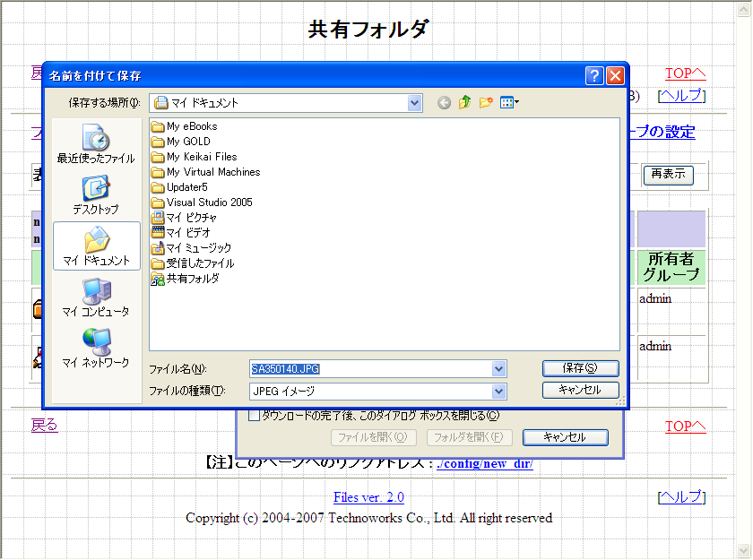The height and width of the screenshot is (560, 753).
Task: Open My Network (マイ ネットワーク) location
Action: pos(96,348)
